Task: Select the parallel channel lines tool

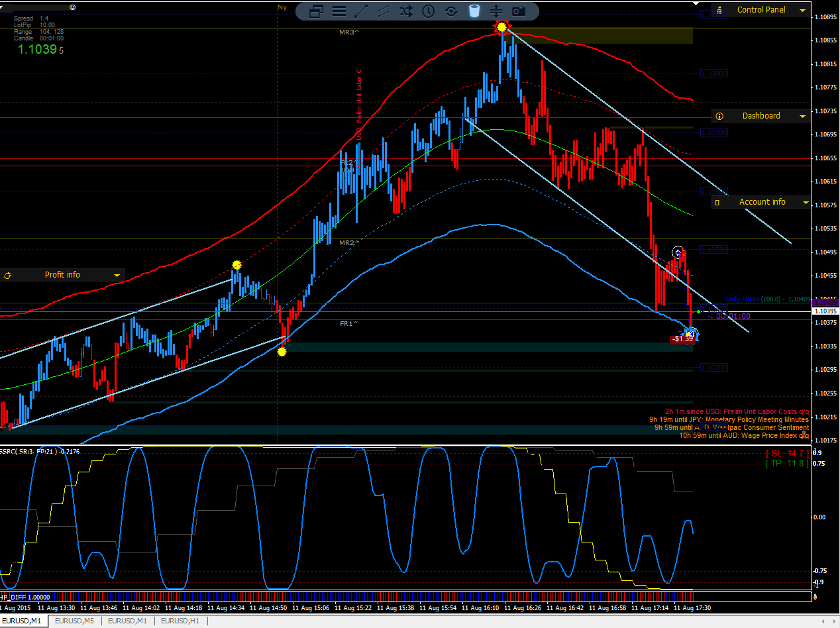Action: 384,11
